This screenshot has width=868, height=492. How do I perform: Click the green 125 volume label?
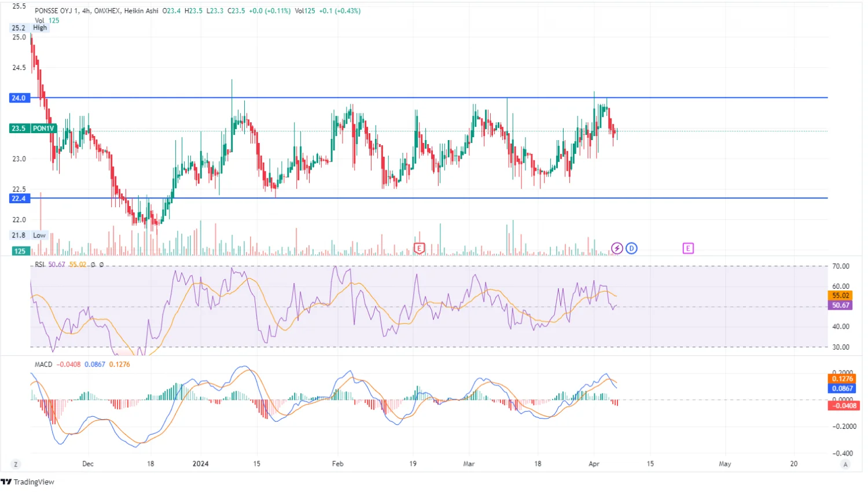20,251
